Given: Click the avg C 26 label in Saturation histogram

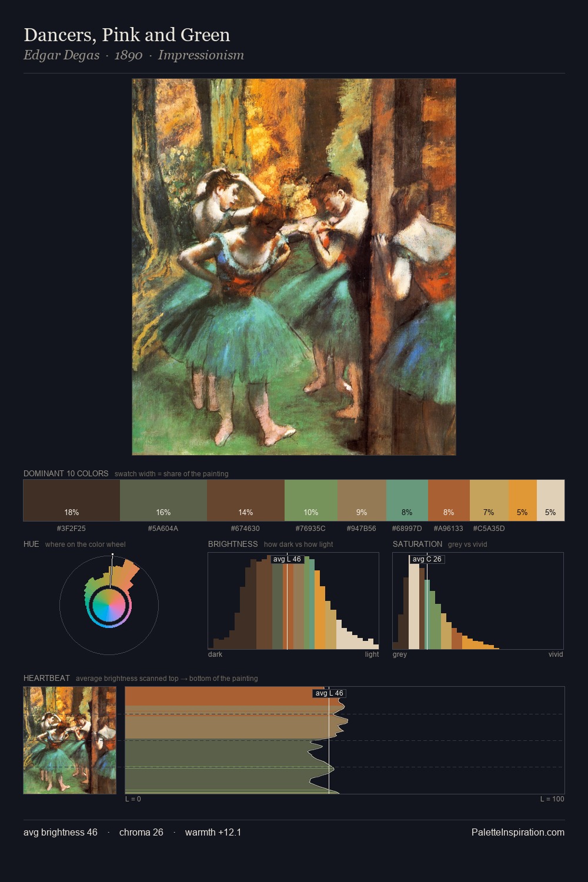Looking at the screenshot, I should [x=427, y=559].
